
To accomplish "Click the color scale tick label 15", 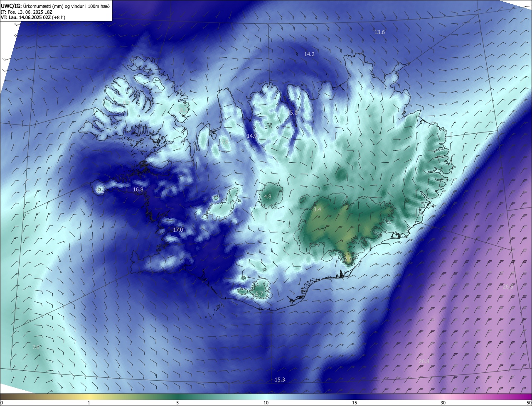I will (355, 403).
